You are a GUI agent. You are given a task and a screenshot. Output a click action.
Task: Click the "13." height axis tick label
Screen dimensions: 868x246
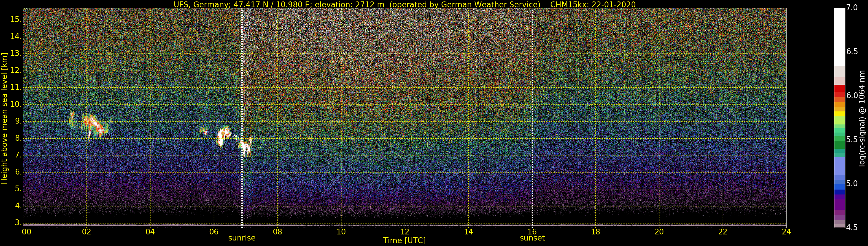[16, 54]
